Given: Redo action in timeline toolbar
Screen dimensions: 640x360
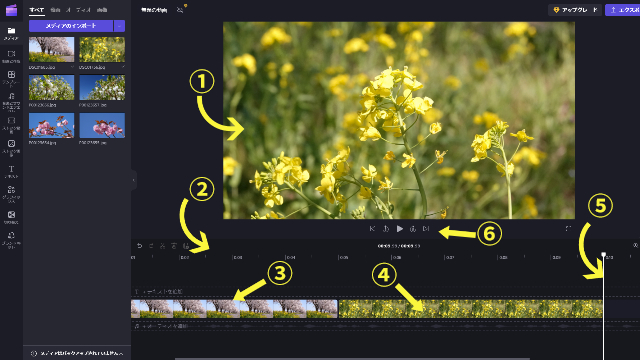Looking at the screenshot, I should click(151, 246).
